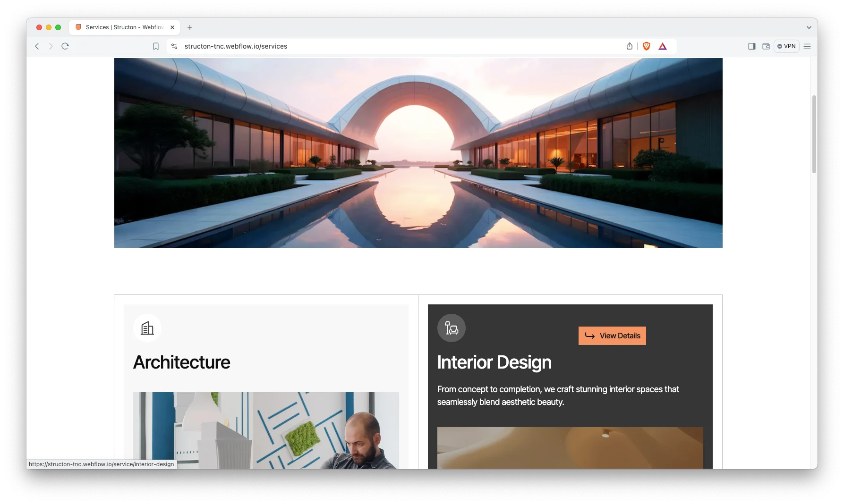Click the View Details button
Viewport: 844px width, 504px height.
(x=612, y=336)
